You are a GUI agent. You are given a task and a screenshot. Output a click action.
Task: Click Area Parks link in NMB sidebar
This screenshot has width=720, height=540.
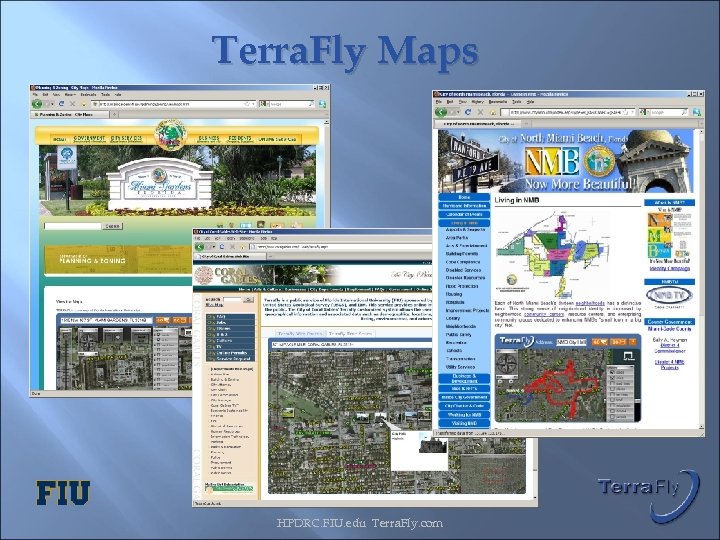457,238
